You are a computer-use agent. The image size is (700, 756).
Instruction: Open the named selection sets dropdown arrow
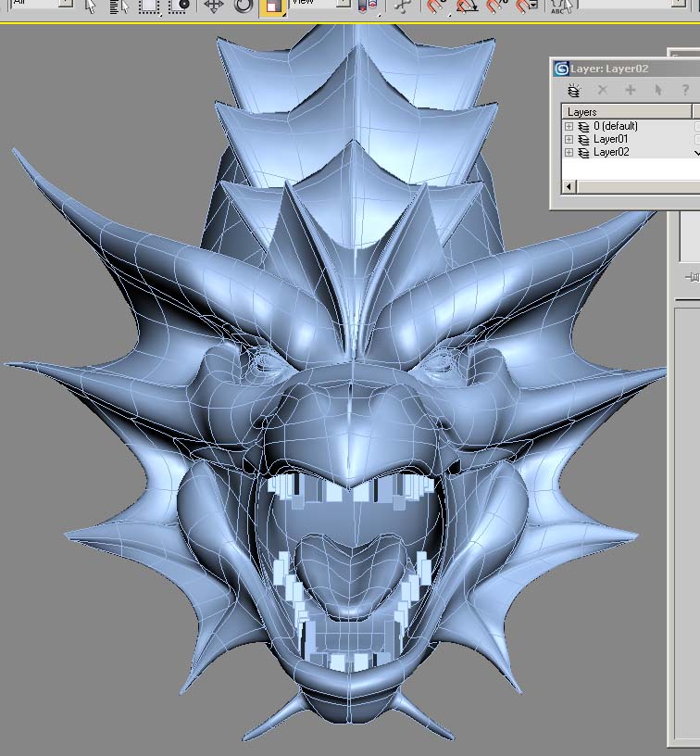point(679,3)
